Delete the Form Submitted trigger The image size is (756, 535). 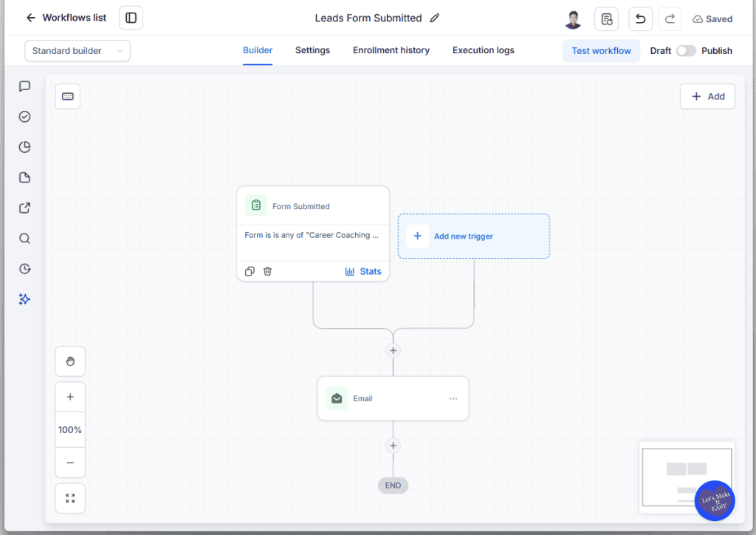pyautogui.click(x=267, y=271)
